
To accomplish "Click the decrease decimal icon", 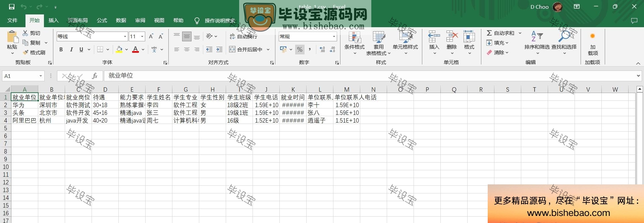I will click(x=332, y=49).
